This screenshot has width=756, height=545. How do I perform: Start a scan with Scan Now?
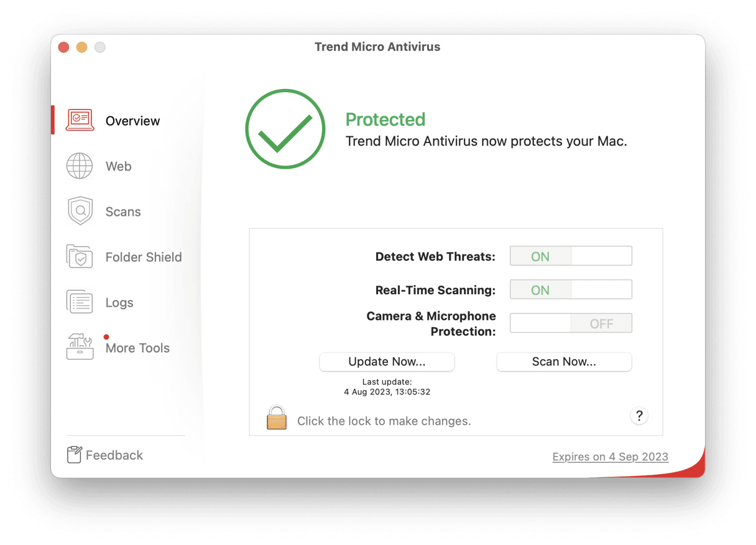tap(563, 361)
